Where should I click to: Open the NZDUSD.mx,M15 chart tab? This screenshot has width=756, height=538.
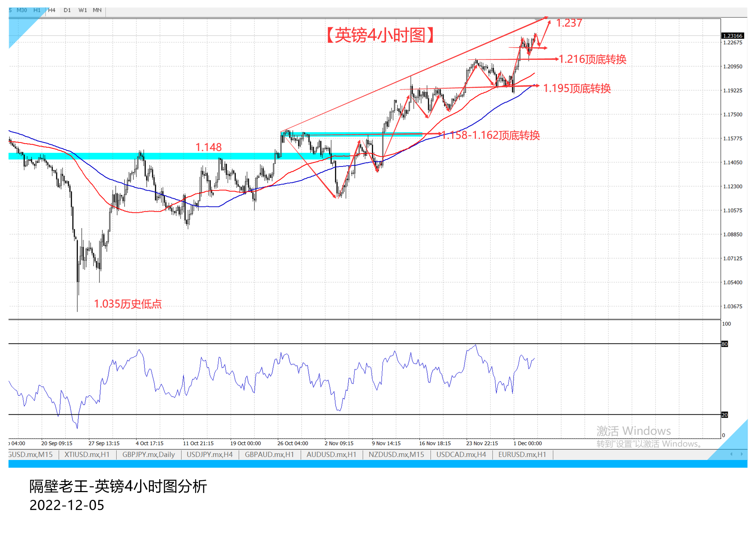coord(396,454)
